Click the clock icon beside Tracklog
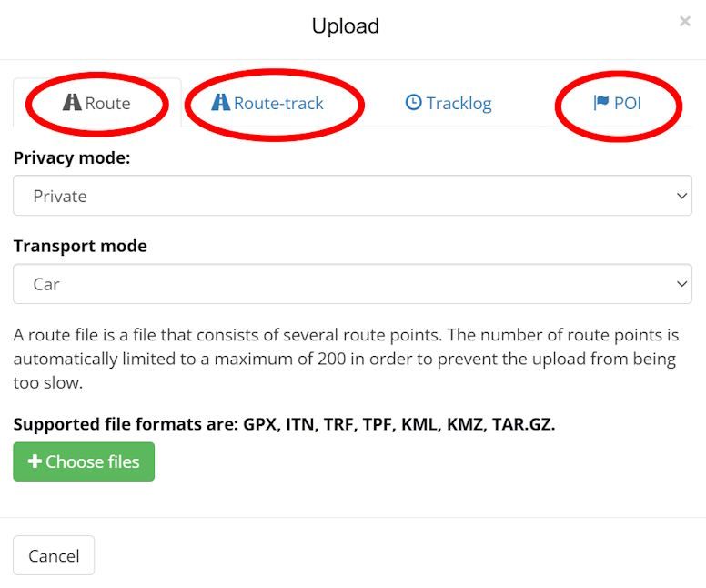This screenshot has width=706, height=588. 413,103
